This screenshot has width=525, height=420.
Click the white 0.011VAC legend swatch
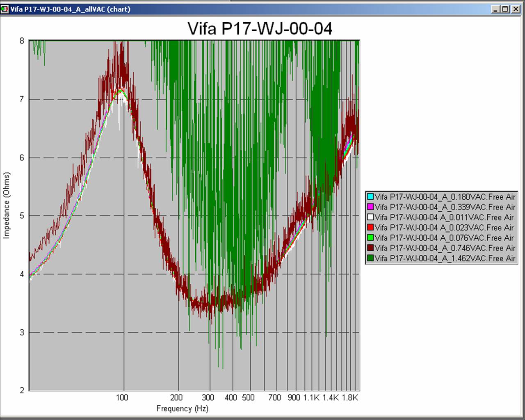[370, 217]
